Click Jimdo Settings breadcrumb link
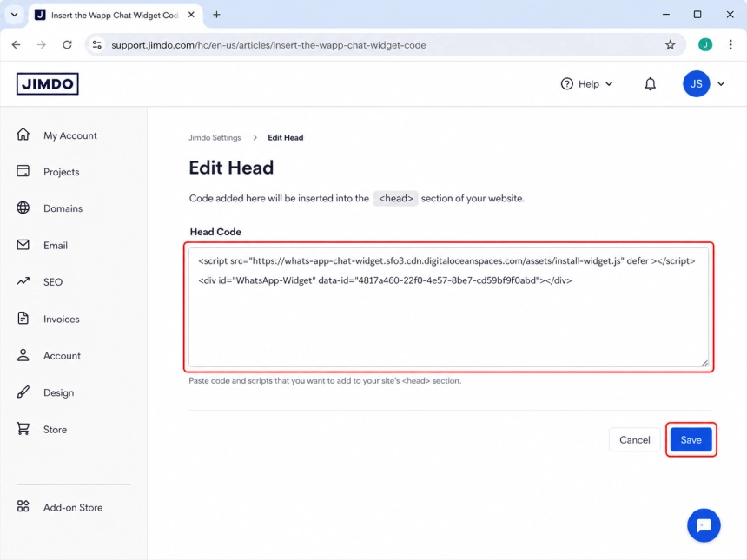 (x=215, y=138)
